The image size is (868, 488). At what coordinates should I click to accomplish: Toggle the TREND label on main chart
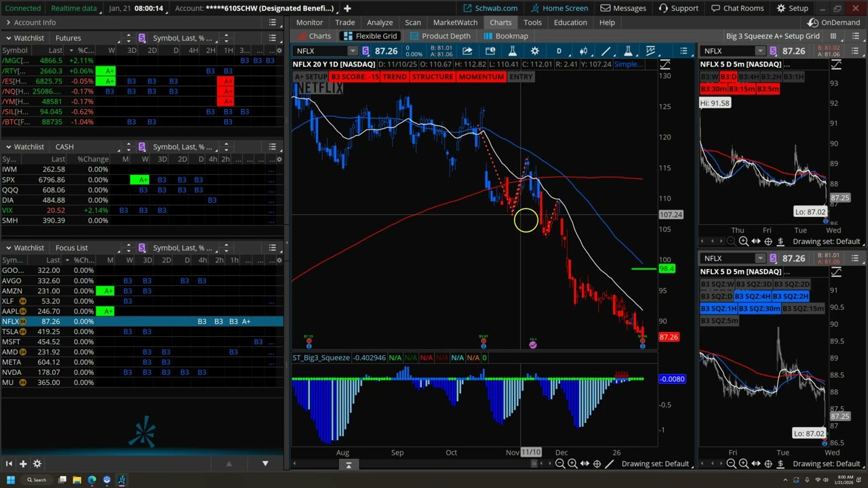pyautogui.click(x=394, y=77)
